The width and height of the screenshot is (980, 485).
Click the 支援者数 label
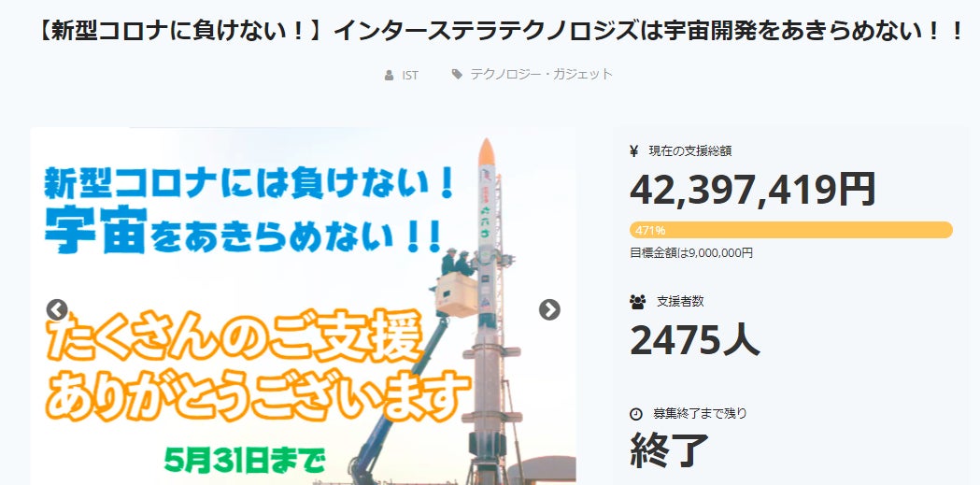pyautogui.click(x=680, y=301)
